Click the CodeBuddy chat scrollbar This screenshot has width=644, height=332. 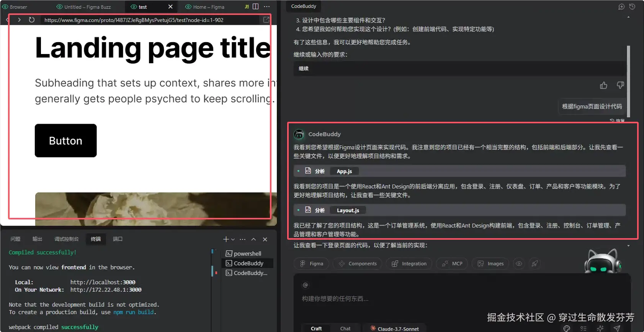point(628,81)
